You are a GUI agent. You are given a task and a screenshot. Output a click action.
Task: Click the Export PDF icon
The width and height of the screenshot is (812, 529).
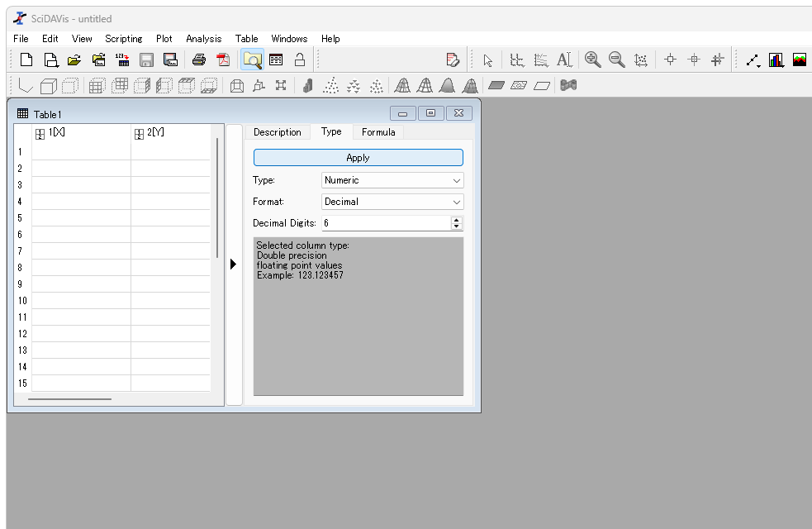(x=223, y=60)
